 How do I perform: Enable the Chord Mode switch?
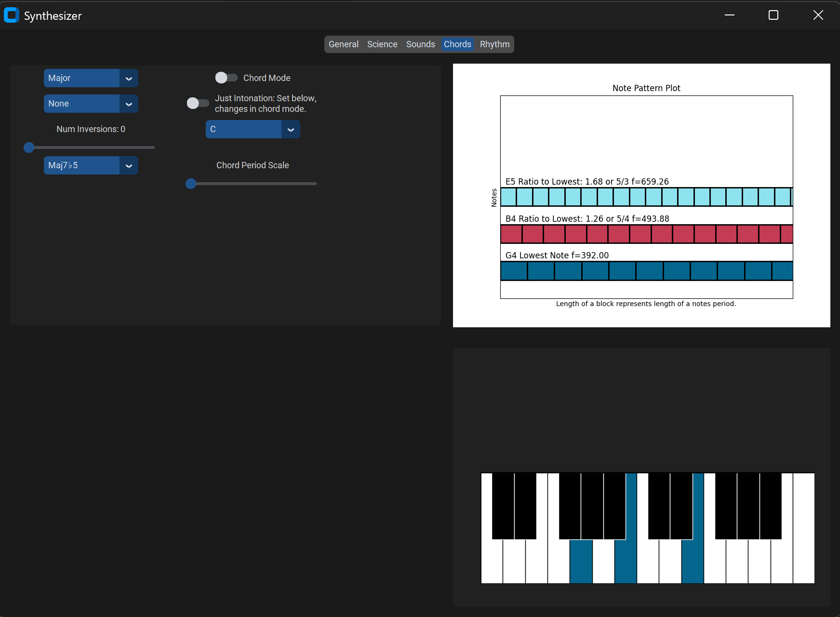(226, 78)
